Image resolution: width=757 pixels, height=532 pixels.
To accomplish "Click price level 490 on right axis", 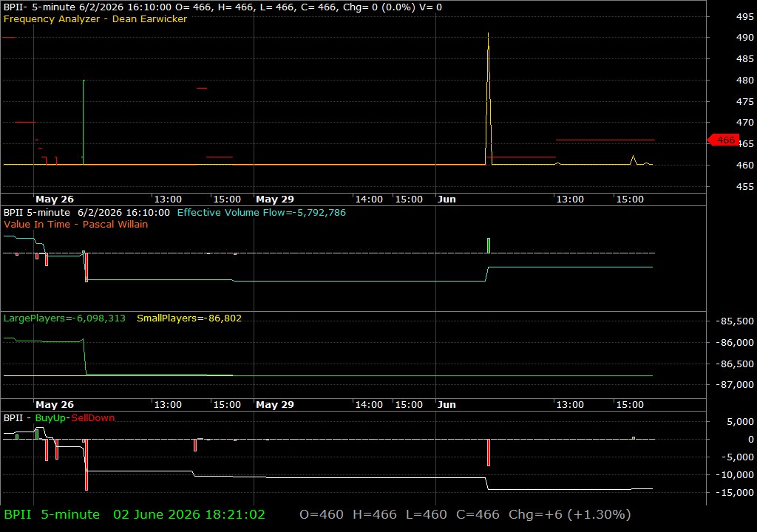I will pos(744,37).
